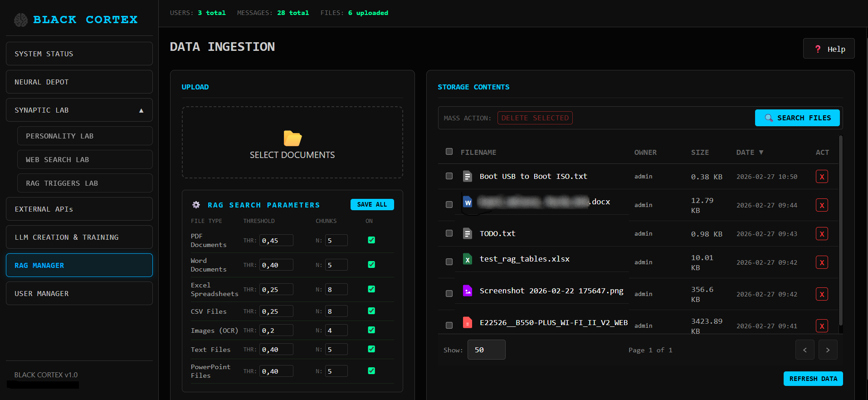Screen dimensions: 868x400
Task: Go to next page with right arrow
Action: [828, 350]
